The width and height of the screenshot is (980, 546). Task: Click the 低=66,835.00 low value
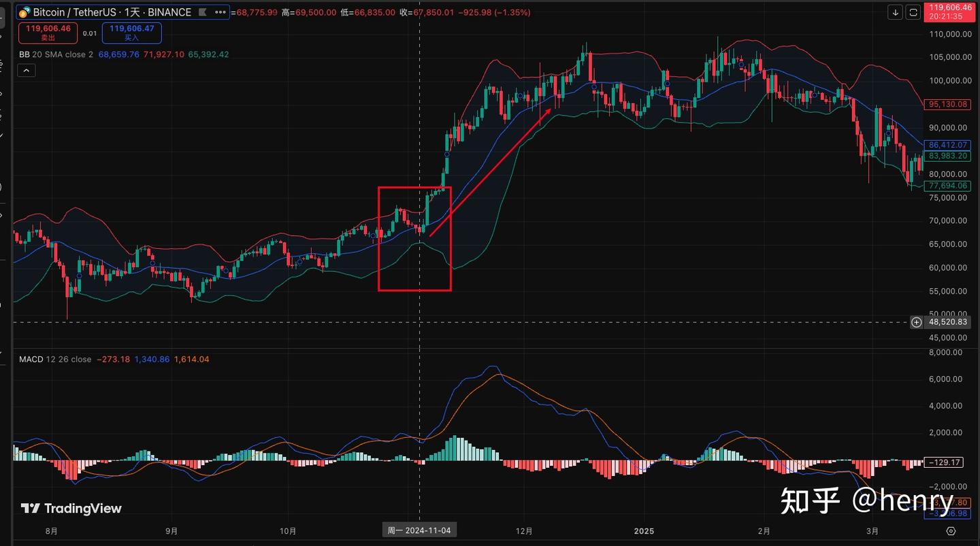369,12
